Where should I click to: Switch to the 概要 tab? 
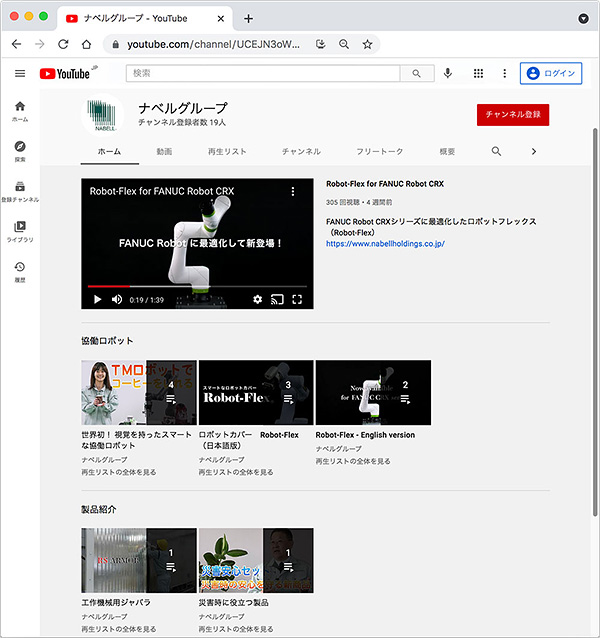[447, 152]
